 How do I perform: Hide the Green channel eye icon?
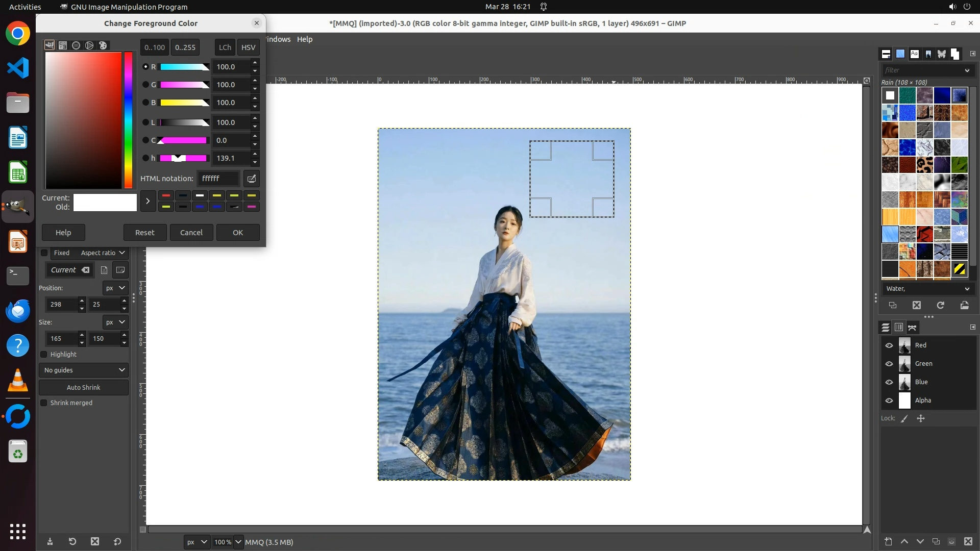pos(889,364)
